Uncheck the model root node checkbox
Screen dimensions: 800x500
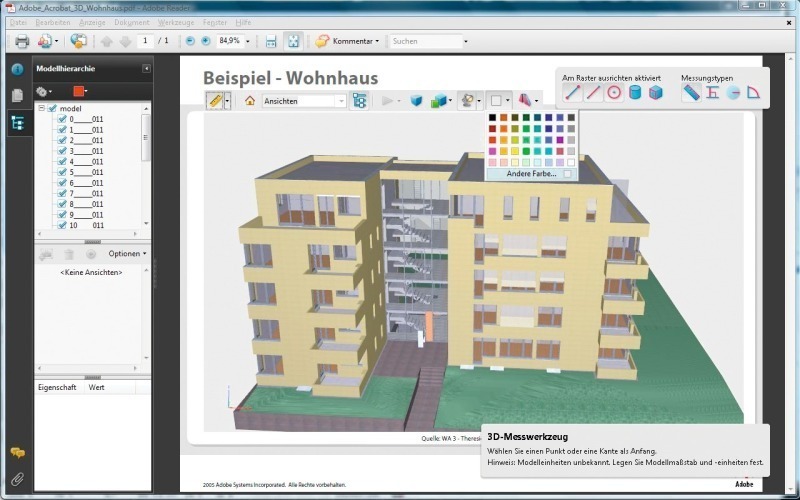point(52,108)
